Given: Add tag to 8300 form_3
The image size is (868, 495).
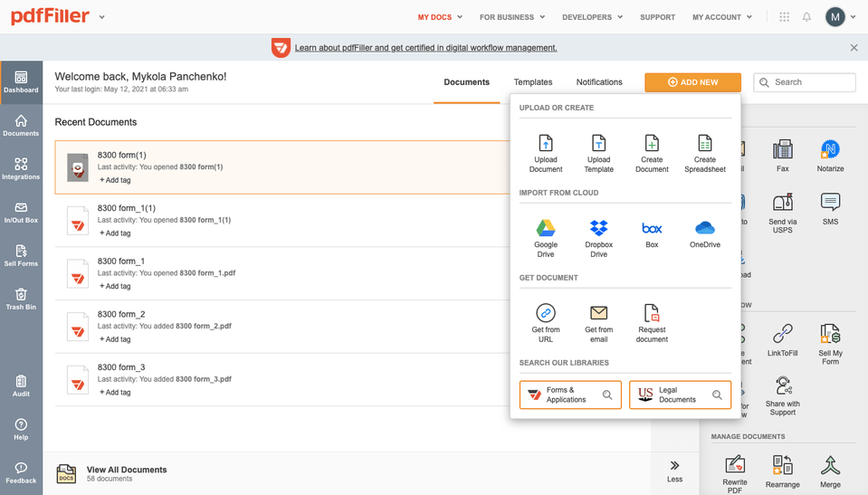Looking at the screenshot, I should point(115,393).
